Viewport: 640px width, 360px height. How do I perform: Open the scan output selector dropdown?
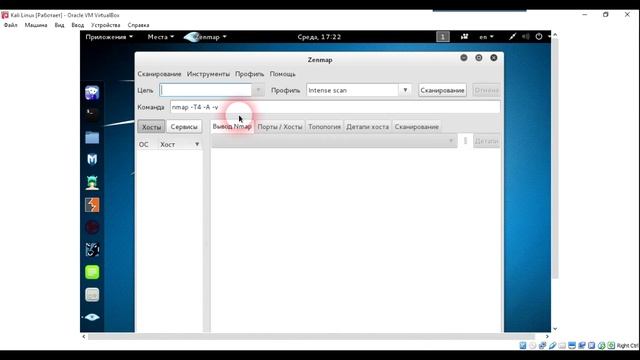(x=334, y=141)
